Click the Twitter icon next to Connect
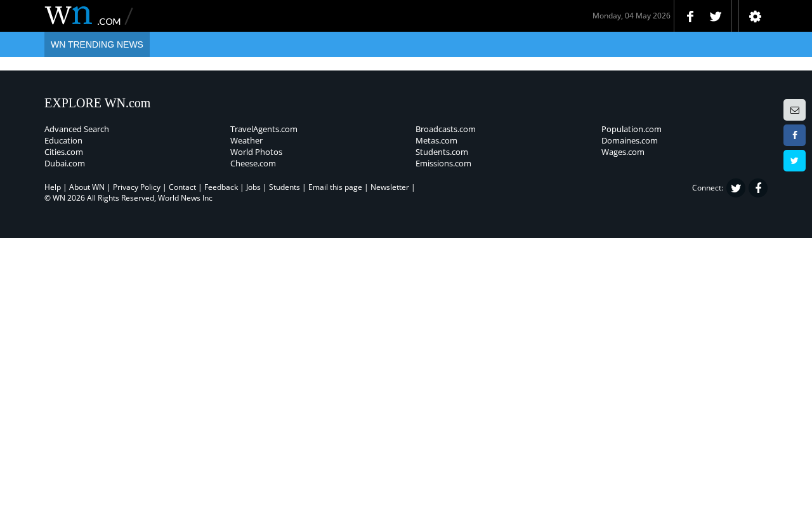 point(736,188)
